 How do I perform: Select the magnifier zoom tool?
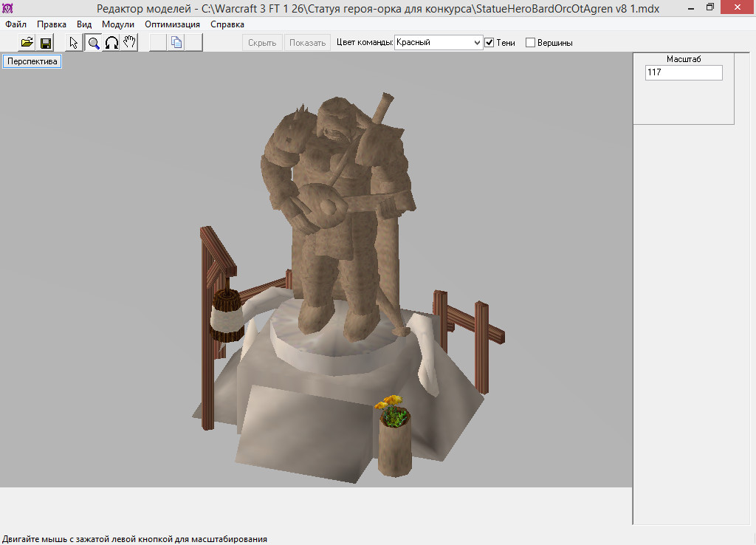click(93, 42)
